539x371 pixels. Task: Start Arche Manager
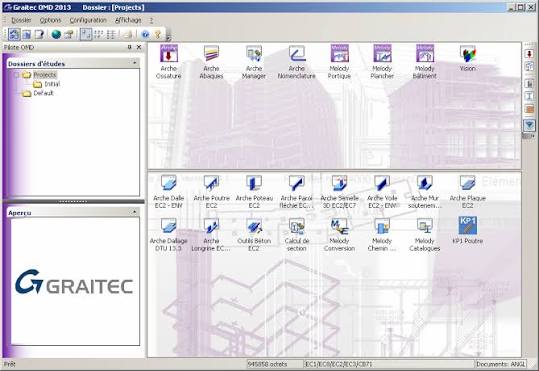click(254, 61)
